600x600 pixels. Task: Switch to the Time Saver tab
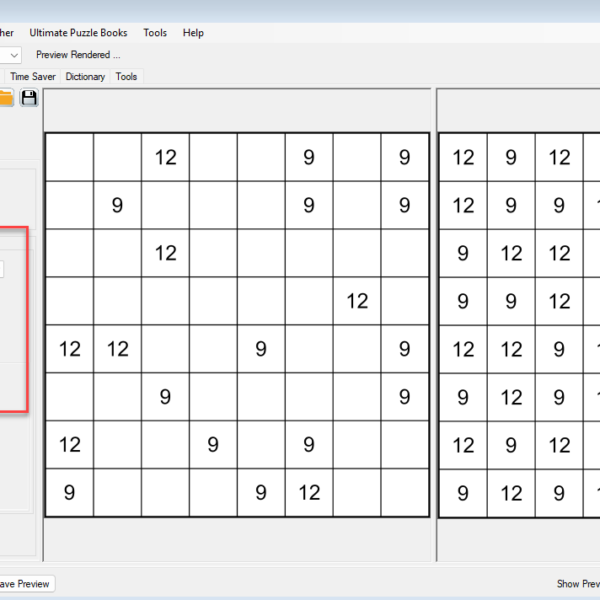[33, 76]
